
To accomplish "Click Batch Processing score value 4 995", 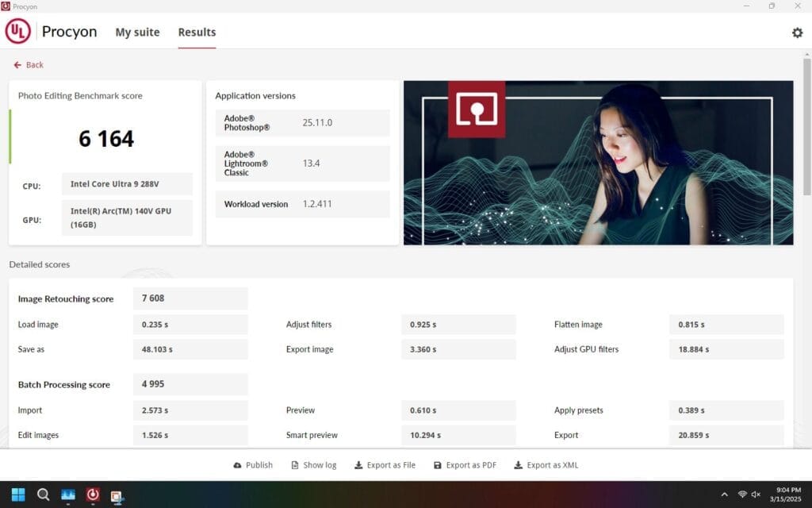I will pyautogui.click(x=190, y=384).
